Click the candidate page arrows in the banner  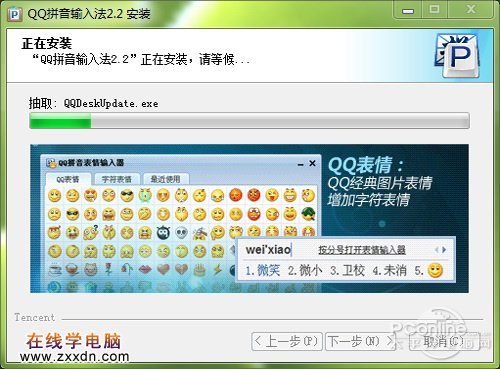point(440,250)
